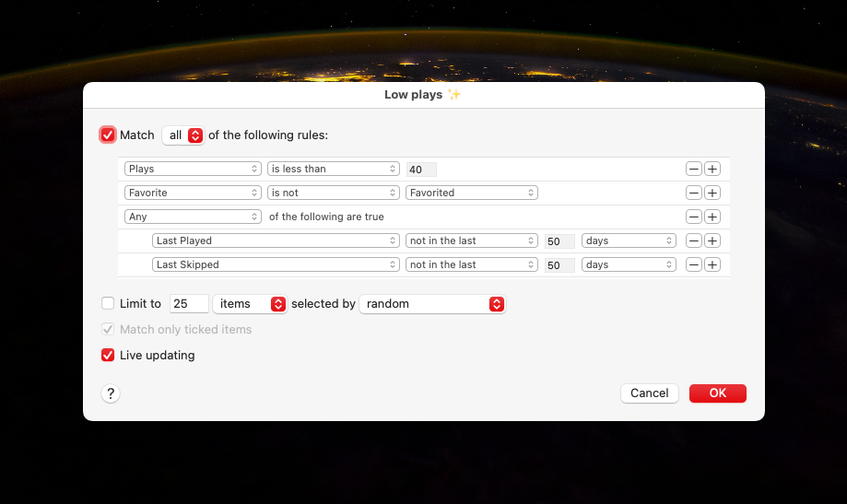Change Last Skipped 'not in the last' operator
Viewport: 847px width, 504px height.
[x=472, y=264]
